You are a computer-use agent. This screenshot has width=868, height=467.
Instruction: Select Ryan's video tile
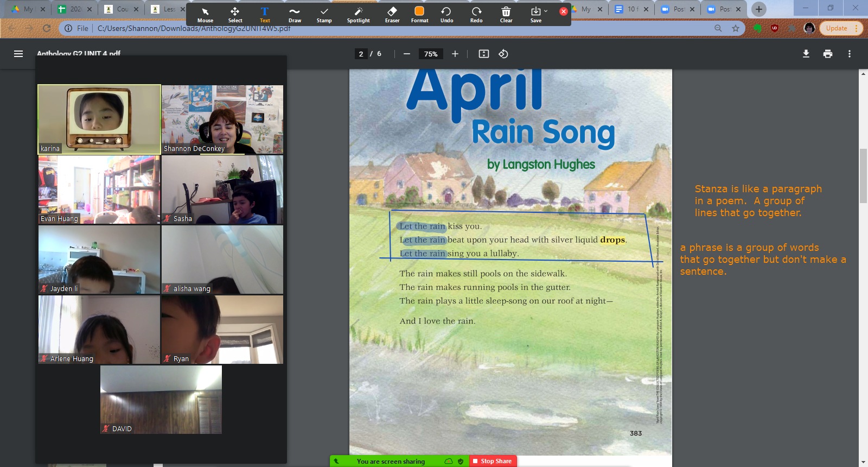(222, 330)
